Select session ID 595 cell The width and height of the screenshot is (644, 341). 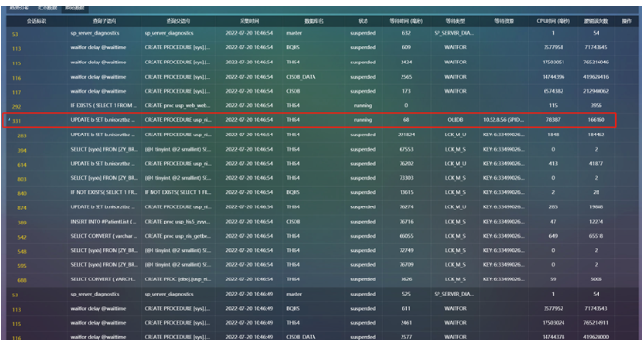[22, 266]
